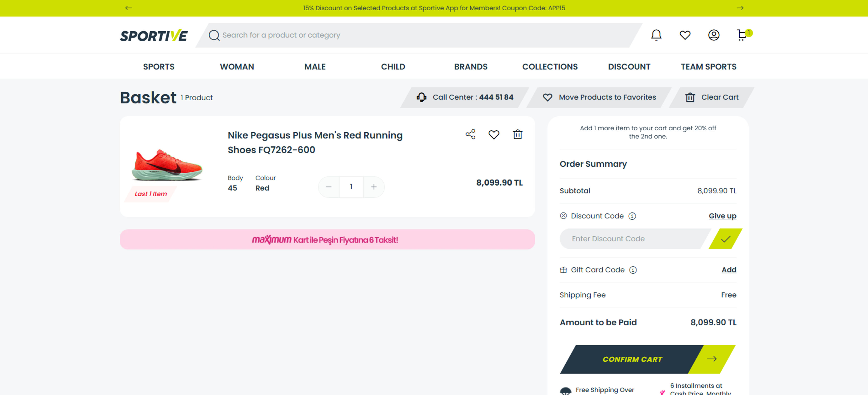Open the CHILD menu
Screen dimensions: 868x395
point(393,67)
